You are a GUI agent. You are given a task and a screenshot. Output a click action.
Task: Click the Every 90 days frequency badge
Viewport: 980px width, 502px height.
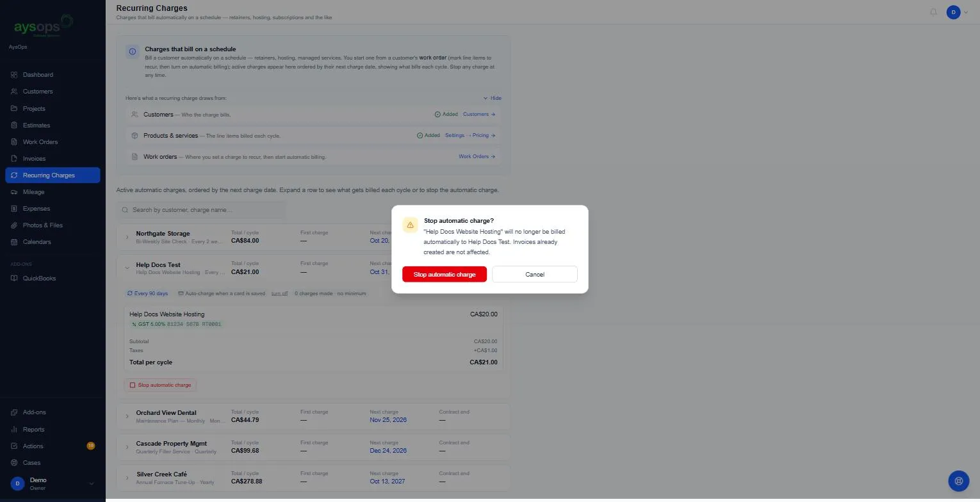[x=148, y=293]
